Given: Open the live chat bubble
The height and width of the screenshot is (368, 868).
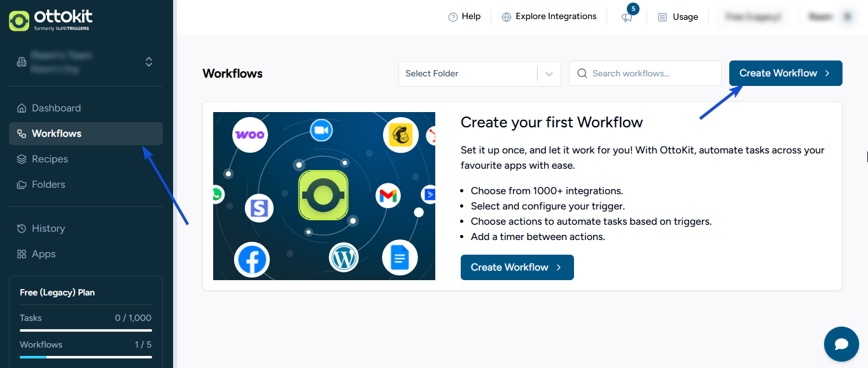Looking at the screenshot, I should tap(841, 344).
